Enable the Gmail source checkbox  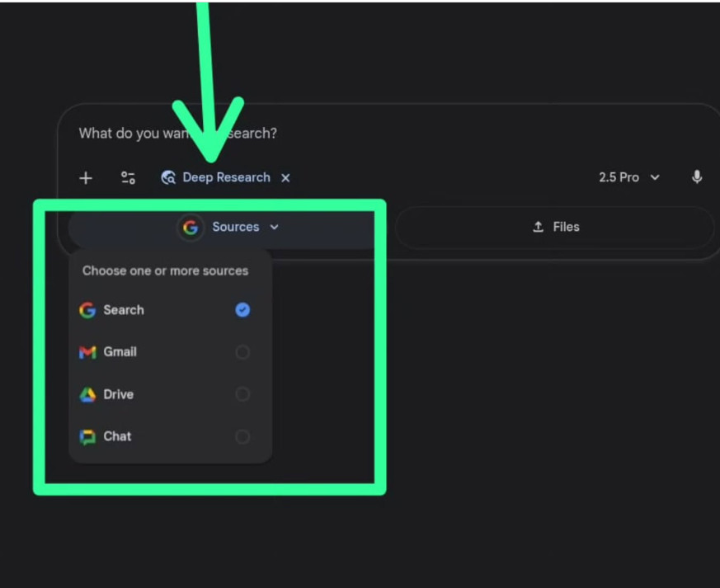click(x=242, y=352)
